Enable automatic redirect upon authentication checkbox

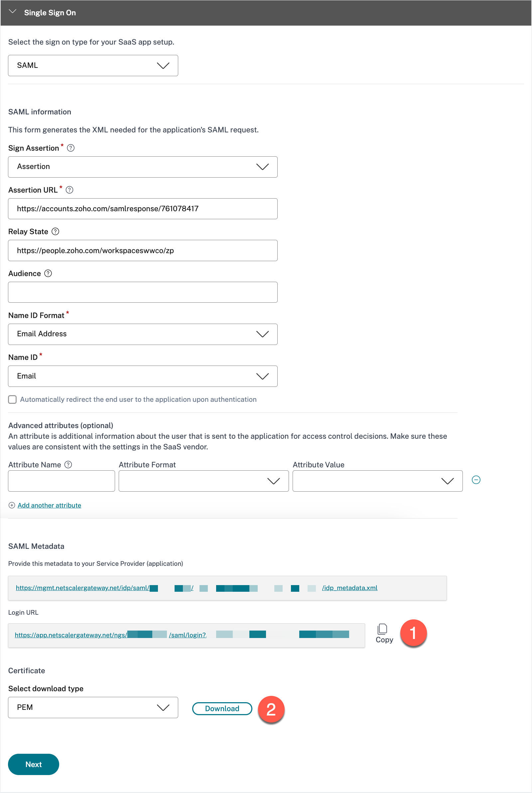point(13,399)
